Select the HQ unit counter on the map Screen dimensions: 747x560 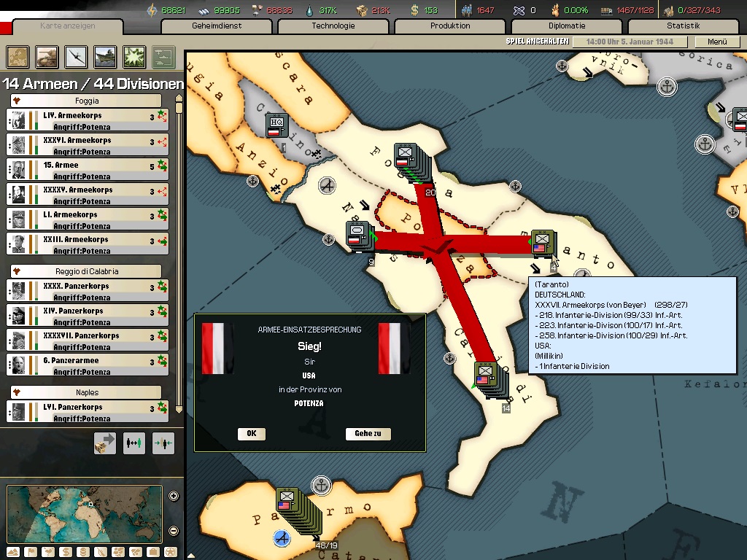click(276, 127)
